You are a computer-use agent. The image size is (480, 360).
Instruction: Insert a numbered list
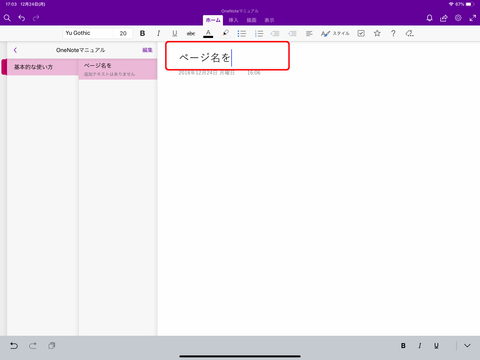[x=259, y=33]
